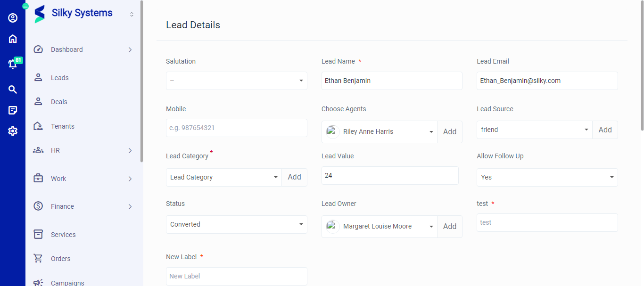Open the settings gear icon
This screenshot has width=644, height=286.
point(13,131)
